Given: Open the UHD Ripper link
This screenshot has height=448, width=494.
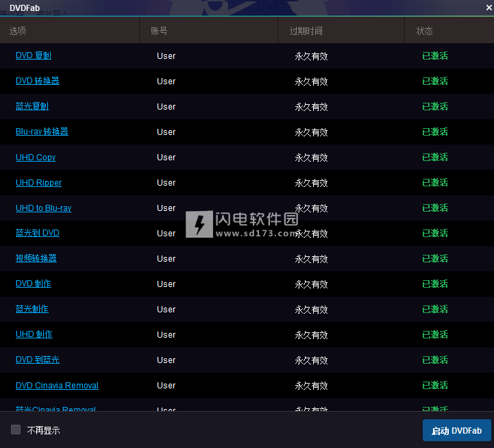Looking at the screenshot, I should [x=39, y=182].
